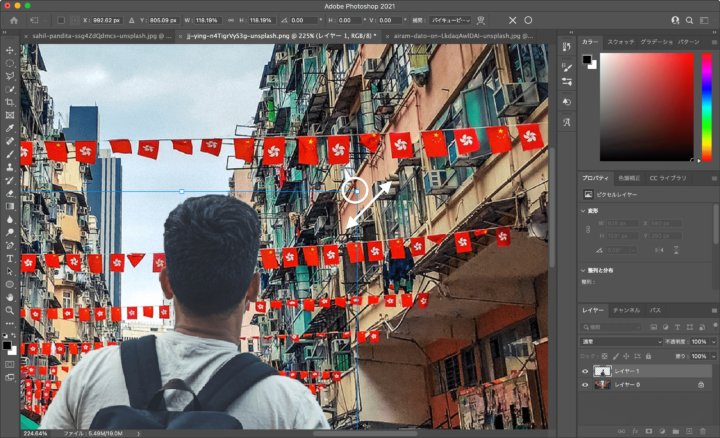The width and height of the screenshot is (720, 438).
Task: Open the layer filter type dropdown
Action: (x=612, y=327)
